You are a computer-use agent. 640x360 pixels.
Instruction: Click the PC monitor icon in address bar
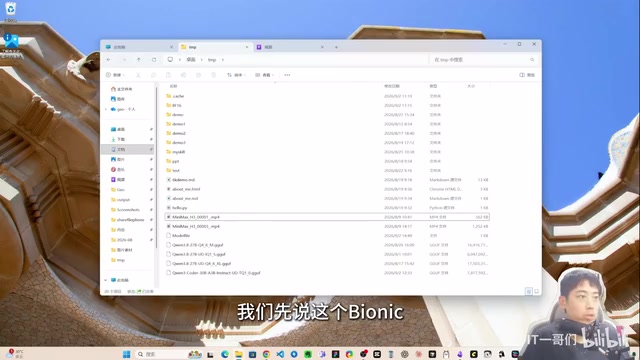(x=170, y=60)
